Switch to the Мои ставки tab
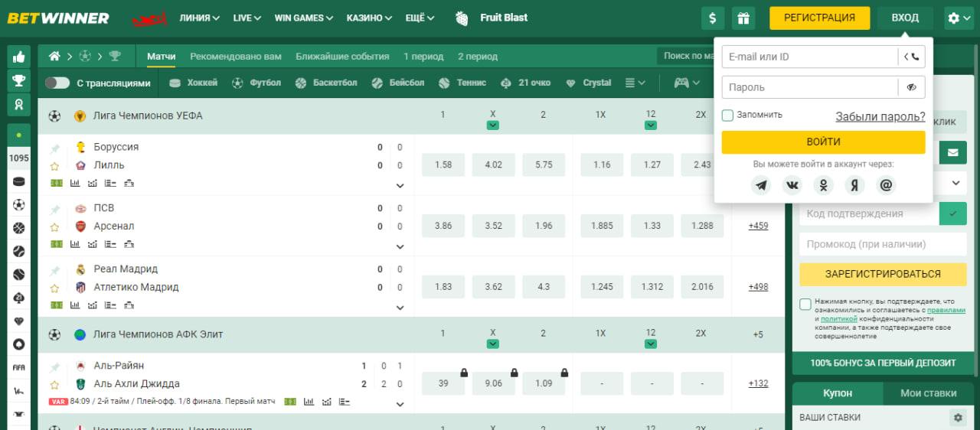Viewport: 980px width, 430px height. pos(928,393)
